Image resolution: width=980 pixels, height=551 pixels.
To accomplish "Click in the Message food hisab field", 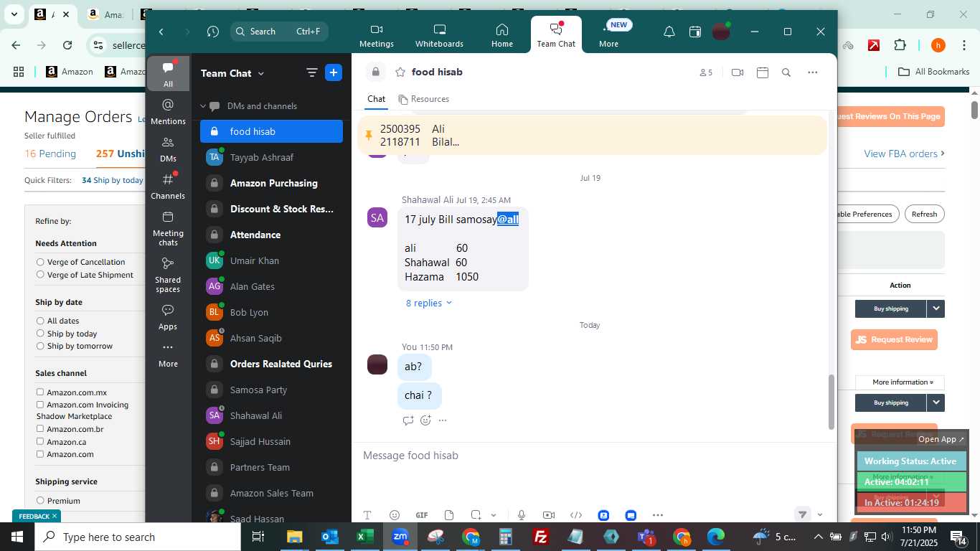I will (593, 456).
